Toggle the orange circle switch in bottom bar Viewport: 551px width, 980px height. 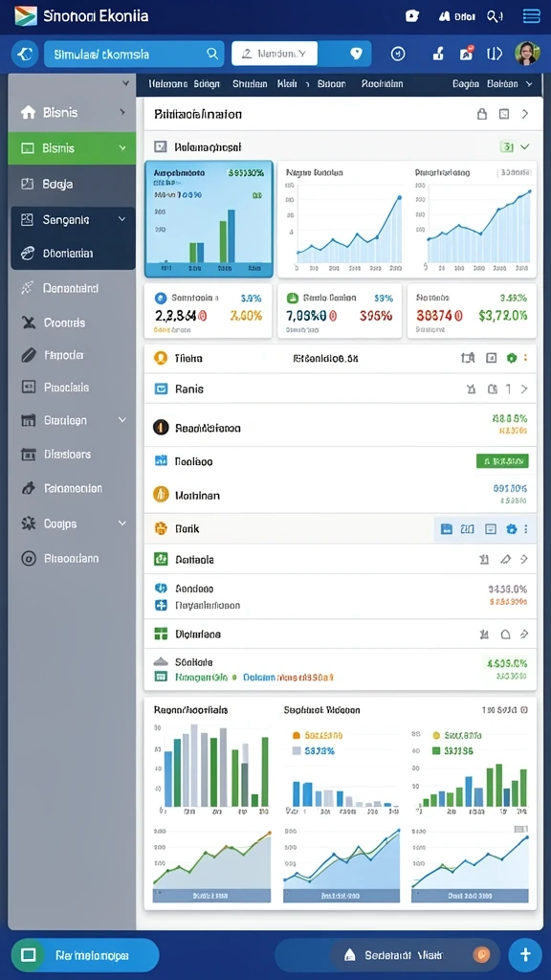pyautogui.click(x=481, y=954)
